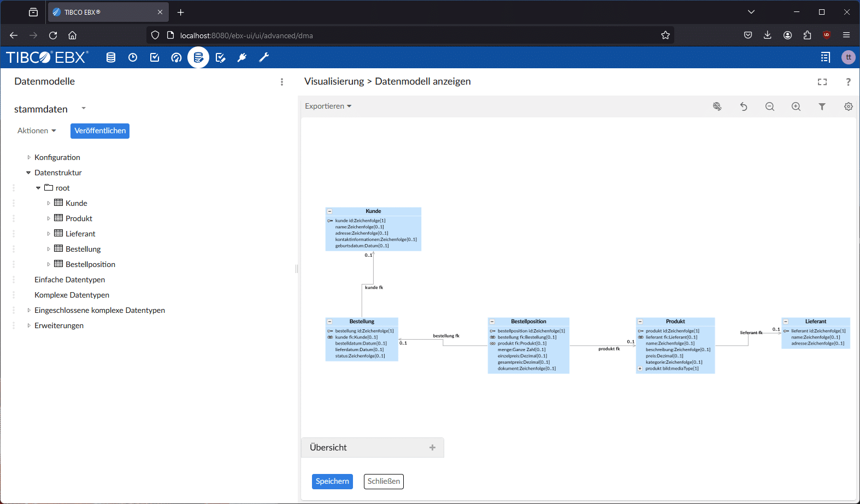Collapse the Bestellposition table box in diagram
Image resolution: width=860 pixels, height=504 pixels.
pos(492,322)
